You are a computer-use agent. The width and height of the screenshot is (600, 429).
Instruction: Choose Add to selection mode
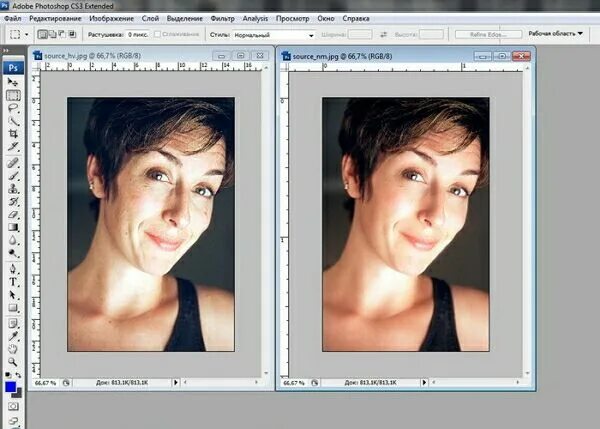point(52,34)
